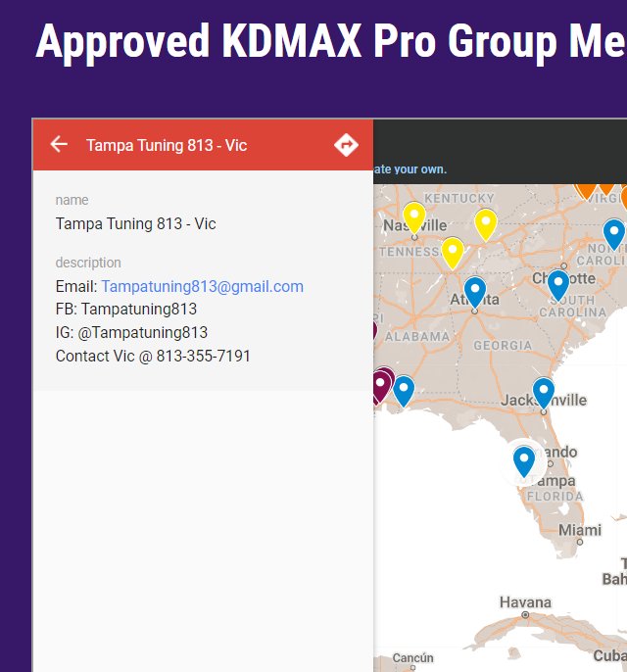Select the FB: Tampatuning813 text
Viewport: 627px width, 672px height.
coord(126,309)
